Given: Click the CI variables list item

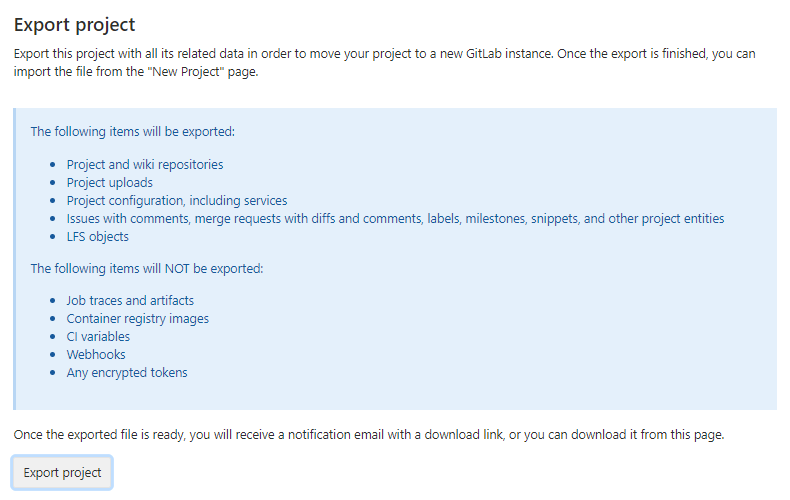Looking at the screenshot, I should pos(98,336).
